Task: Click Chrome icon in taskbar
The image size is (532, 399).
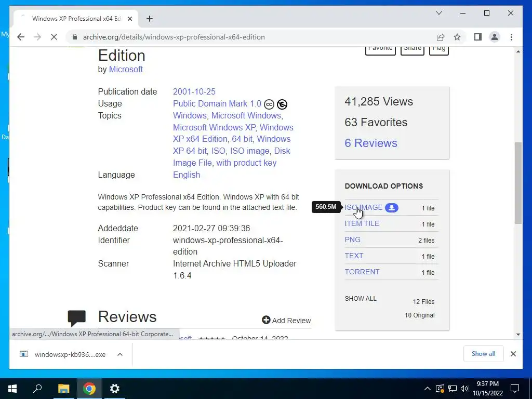Action: pos(89,389)
